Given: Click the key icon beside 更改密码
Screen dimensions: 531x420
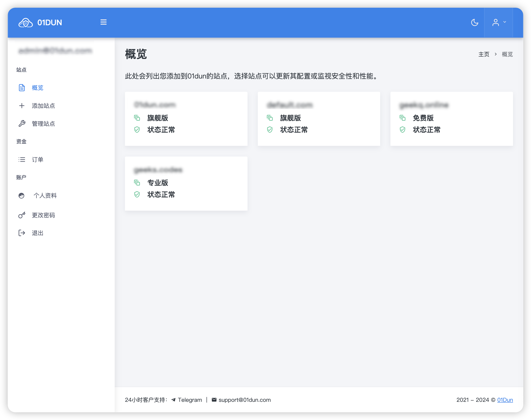Looking at the screenshot, I should pyautogui.click(x=22, y=215).
